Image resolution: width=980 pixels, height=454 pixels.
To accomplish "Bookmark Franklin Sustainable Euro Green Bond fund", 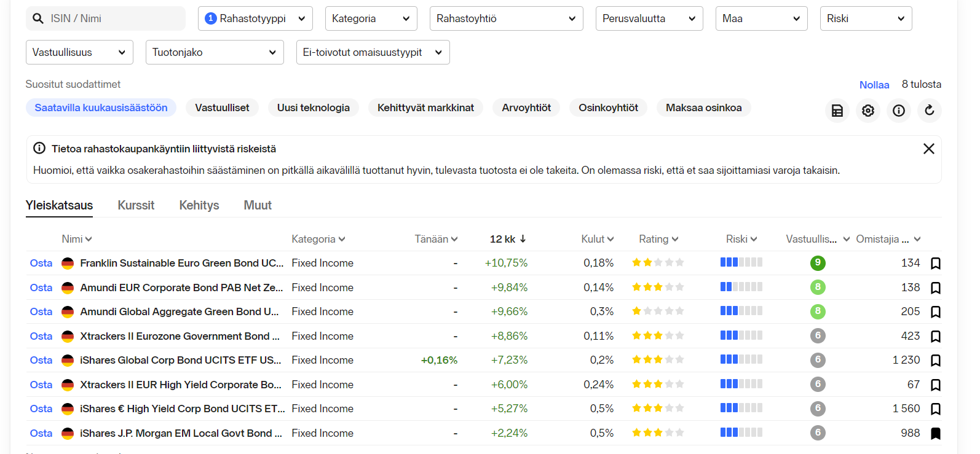I will pos(936,264).
